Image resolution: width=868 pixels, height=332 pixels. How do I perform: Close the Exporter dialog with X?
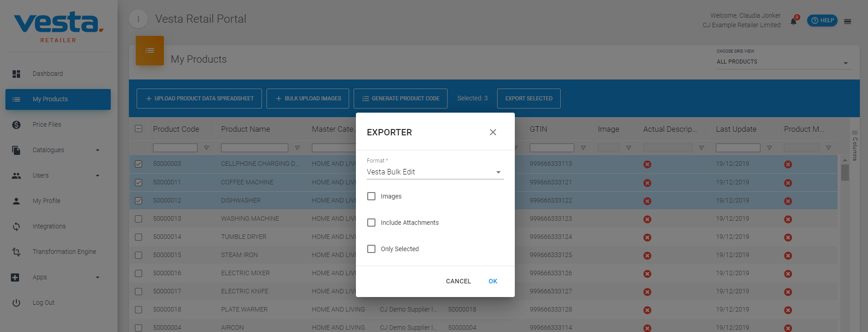[493, 132]
